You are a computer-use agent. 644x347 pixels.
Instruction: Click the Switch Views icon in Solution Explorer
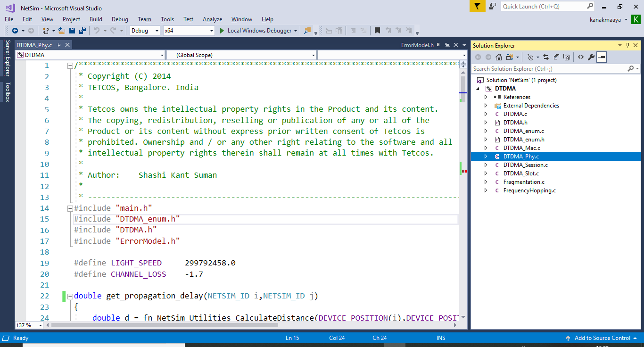click(x=510, y=57)
